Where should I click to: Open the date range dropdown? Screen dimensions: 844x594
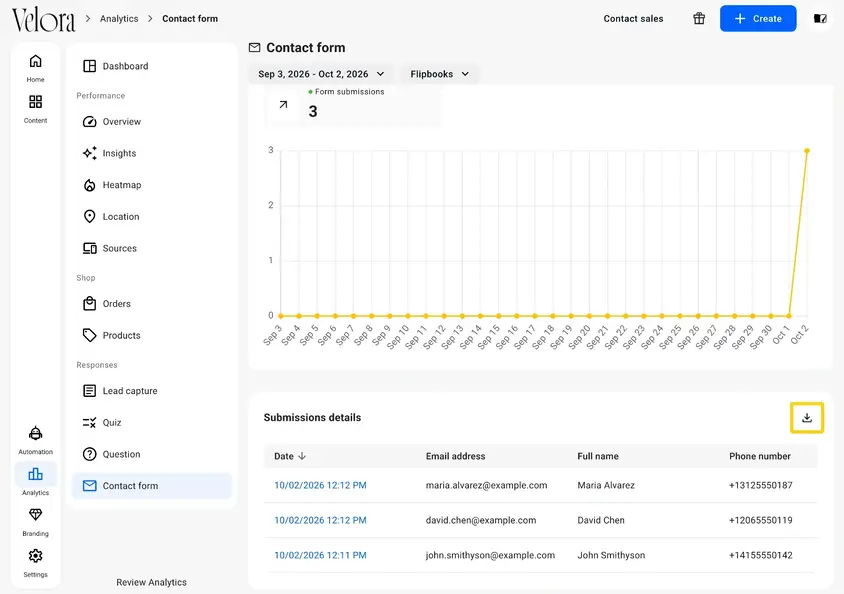321,74
